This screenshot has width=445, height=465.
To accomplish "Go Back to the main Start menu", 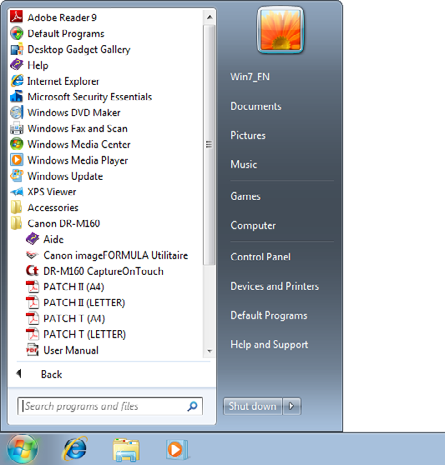I will tap(40, 374).
